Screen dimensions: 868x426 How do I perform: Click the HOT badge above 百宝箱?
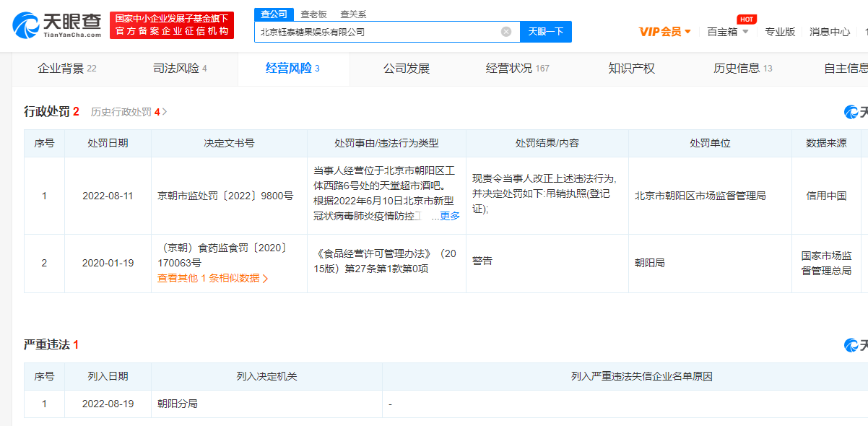(x=746, y=19)
